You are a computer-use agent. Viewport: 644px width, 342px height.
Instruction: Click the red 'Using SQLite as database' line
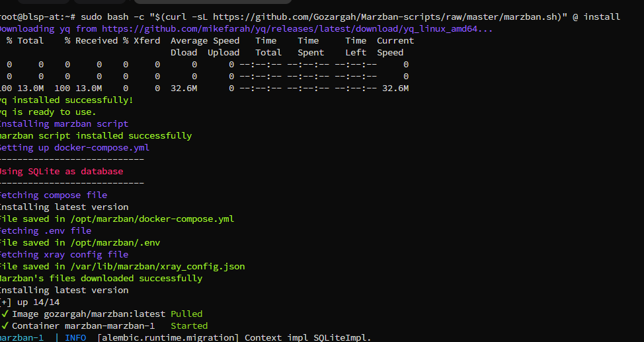pos(61,172)
